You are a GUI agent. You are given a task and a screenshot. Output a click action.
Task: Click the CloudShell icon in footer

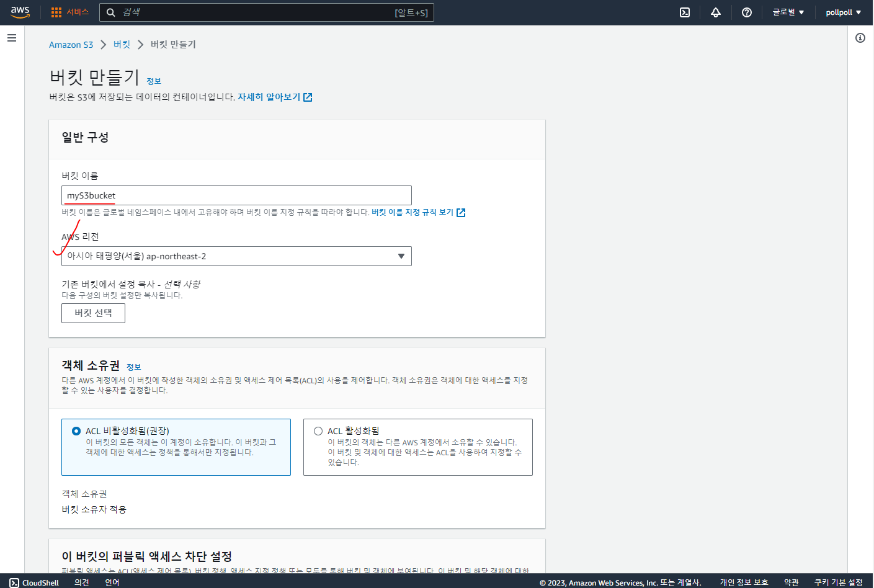pyautogui.click(x=14, y=582)
